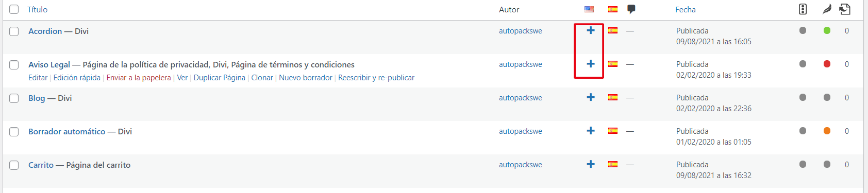
Task: Tick the Blog row checkbox
Action: pos(14,98)
